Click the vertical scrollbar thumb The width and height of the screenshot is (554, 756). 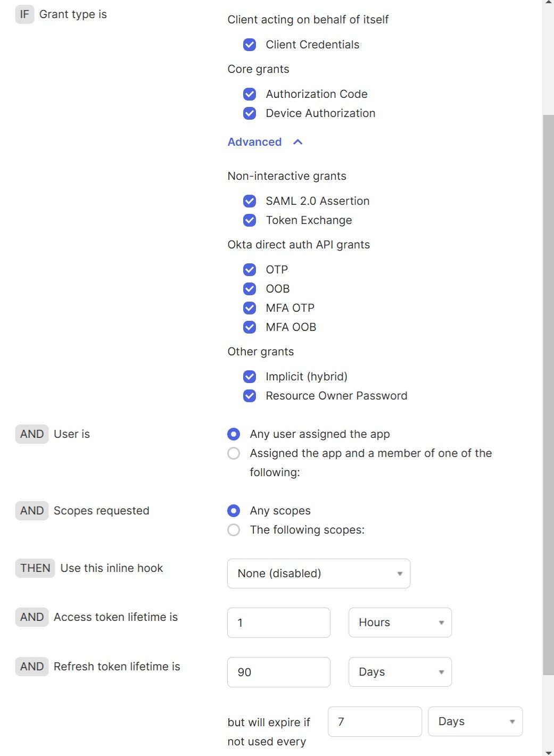pyautogui.click(x=548, y=394)
